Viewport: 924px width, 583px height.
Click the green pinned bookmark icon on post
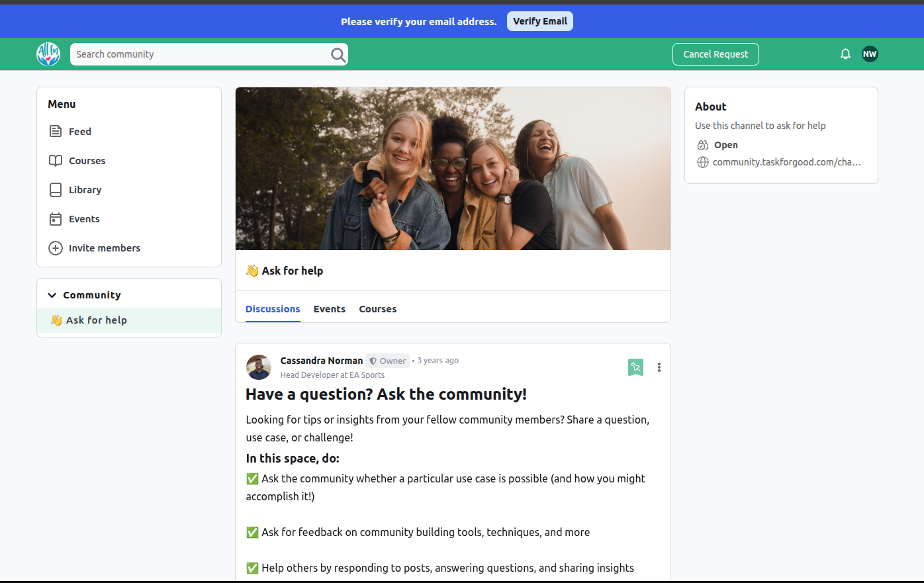(635, 367)
